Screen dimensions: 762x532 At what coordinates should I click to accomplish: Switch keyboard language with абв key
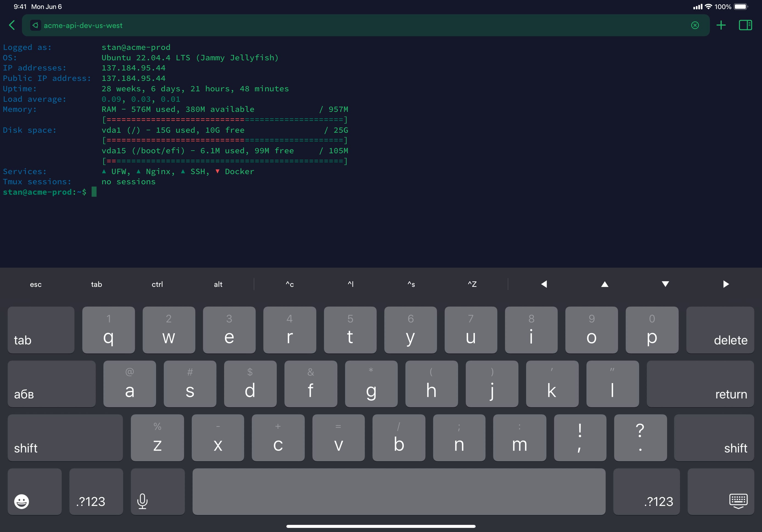tap(52, 384)
